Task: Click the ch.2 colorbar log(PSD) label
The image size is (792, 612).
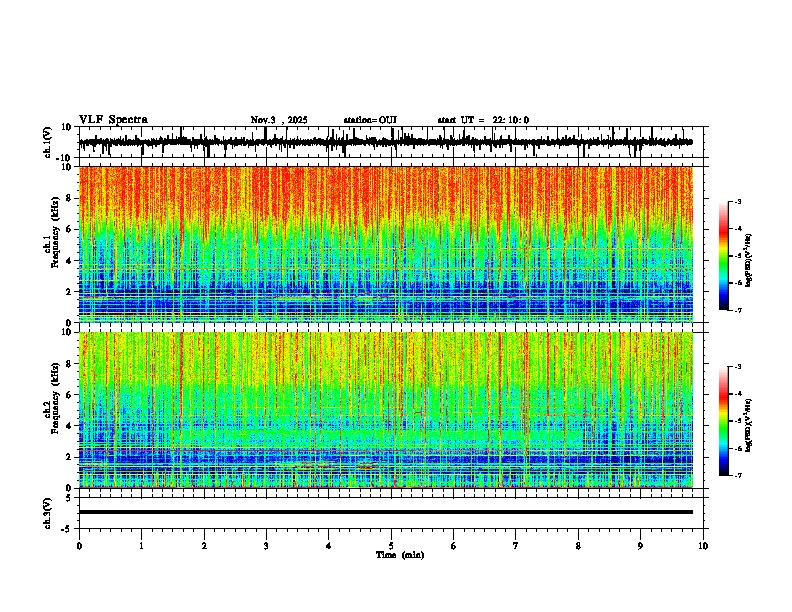Action: 749,425
